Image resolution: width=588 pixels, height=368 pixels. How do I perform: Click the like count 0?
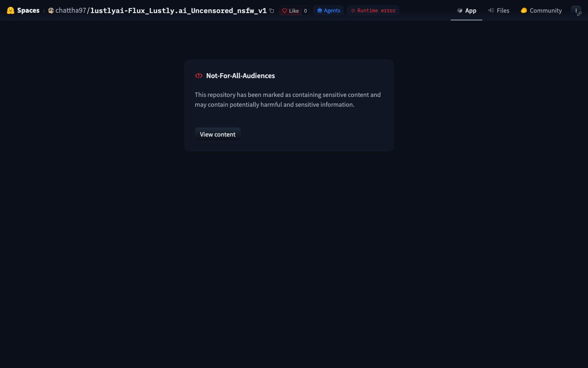tap(305, 11)
